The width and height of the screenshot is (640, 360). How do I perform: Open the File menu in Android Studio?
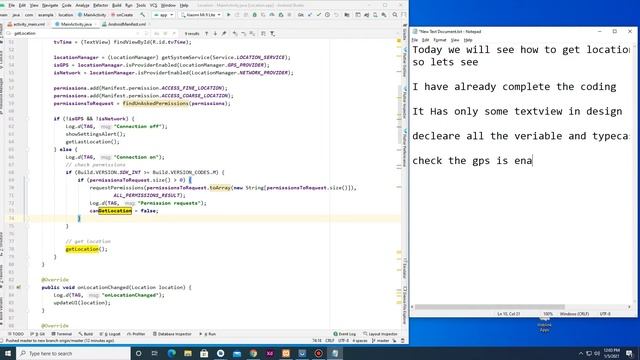pyautogui.click(x=11, y=5)
